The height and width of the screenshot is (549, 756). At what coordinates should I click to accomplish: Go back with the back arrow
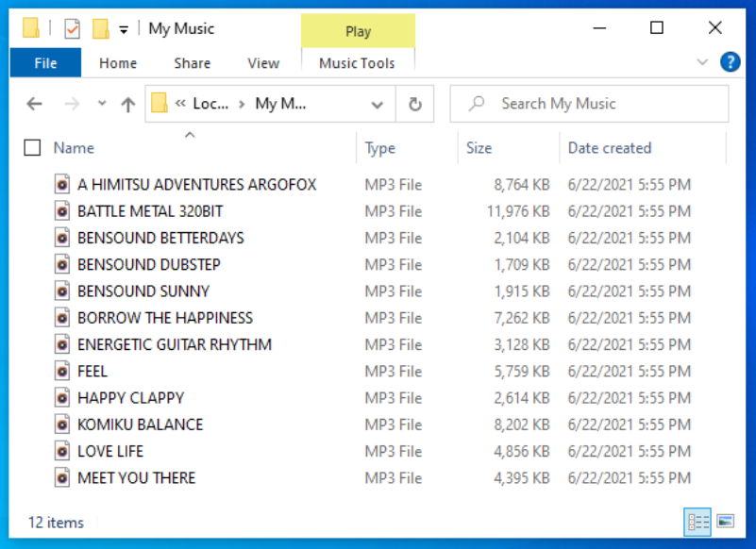coord(34,104)
